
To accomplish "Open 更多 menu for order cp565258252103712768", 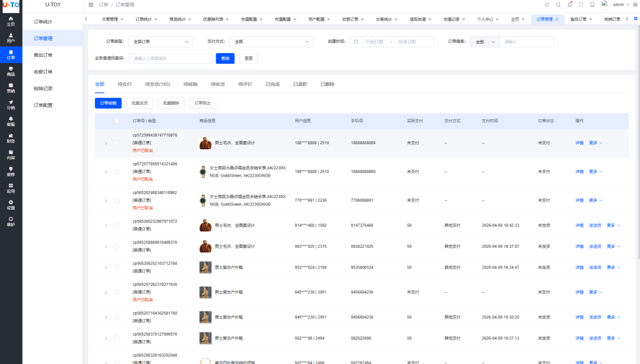I will point(614,267).
